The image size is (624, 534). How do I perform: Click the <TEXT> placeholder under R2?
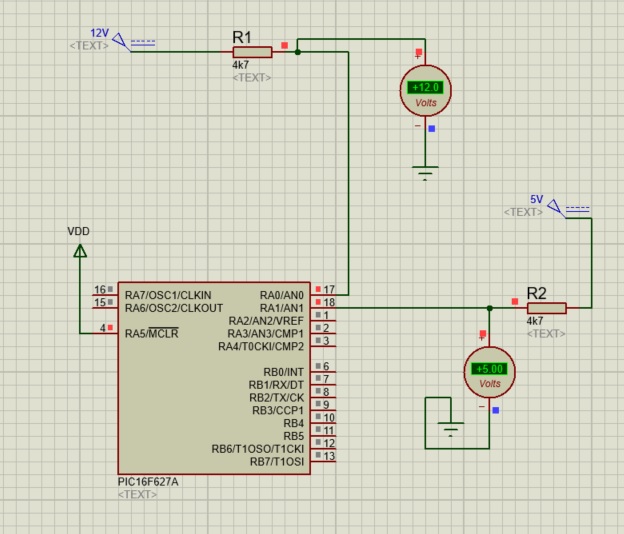click(546, 333)
